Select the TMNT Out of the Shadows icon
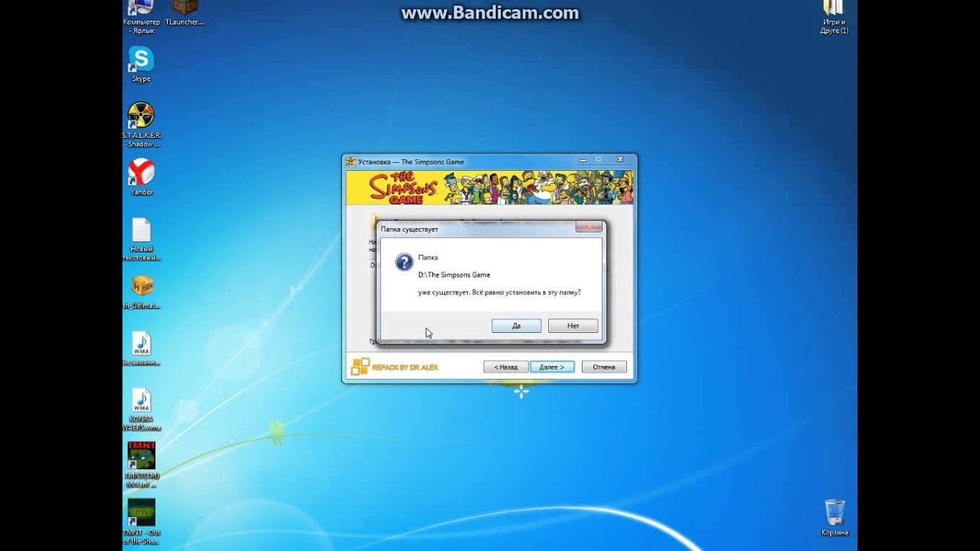The height and width of the screenshot is (551, 980). [141, 522]
